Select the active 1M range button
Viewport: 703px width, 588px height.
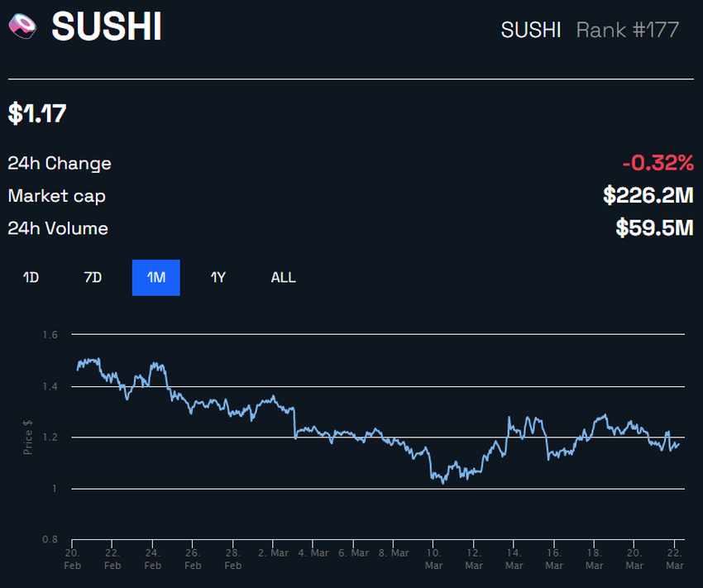click(156, 277)
